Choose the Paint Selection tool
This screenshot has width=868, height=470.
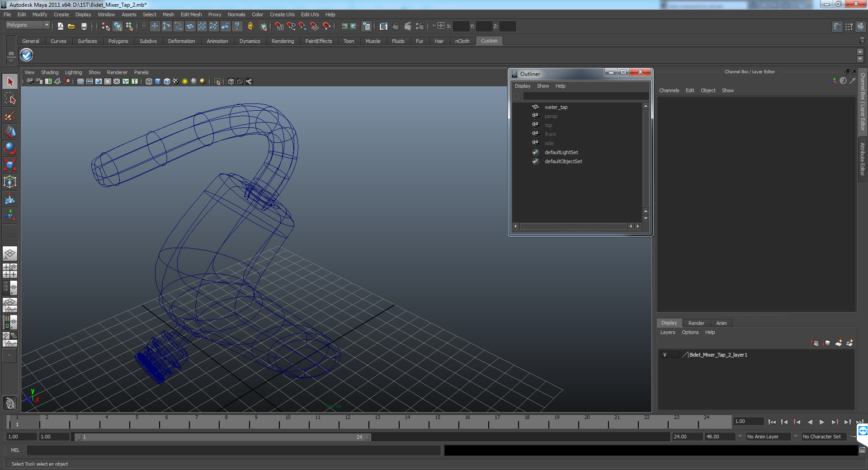(x=10, y=115)
